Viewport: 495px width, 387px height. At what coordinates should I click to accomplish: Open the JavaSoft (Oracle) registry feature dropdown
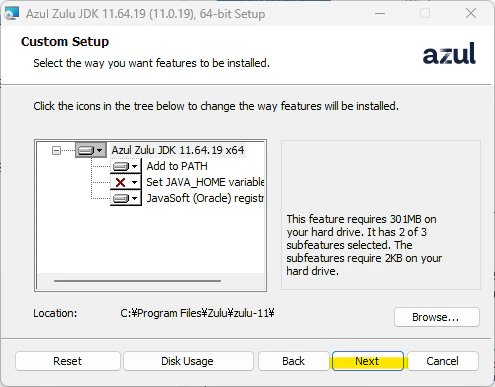click(x=126, y=198)
